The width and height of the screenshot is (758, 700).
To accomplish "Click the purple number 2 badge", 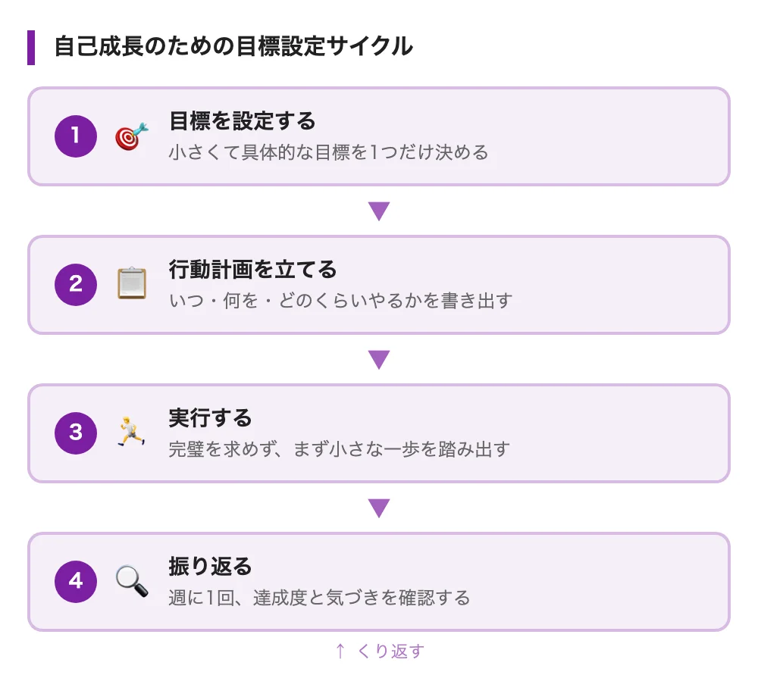I will [x=76, y=285].
